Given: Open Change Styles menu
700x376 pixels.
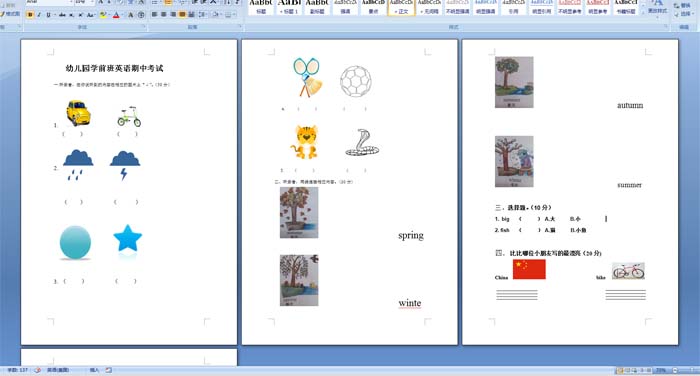Looking at the screenshot, I should tap(657, 8).
